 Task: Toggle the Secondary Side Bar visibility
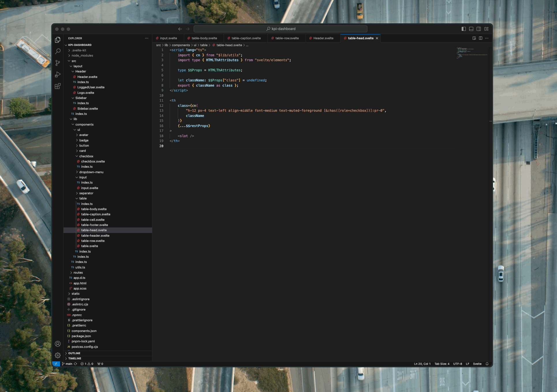tap(479, 29)
